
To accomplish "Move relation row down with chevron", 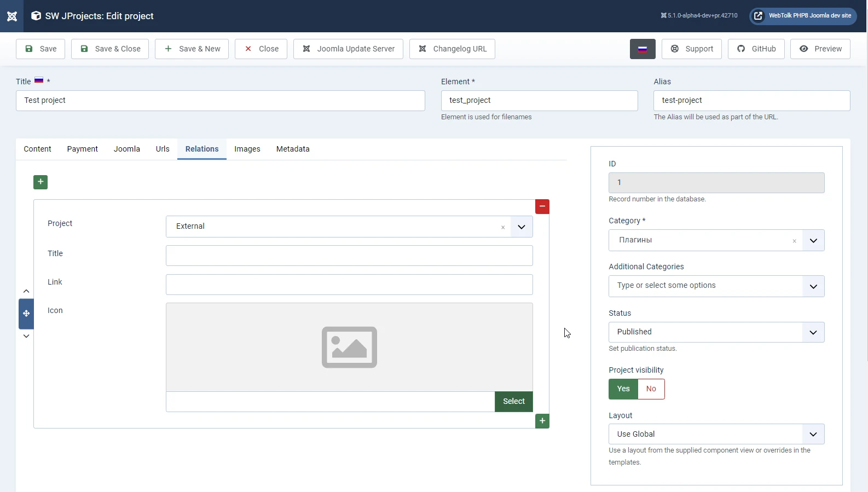I will click(26, 336).
